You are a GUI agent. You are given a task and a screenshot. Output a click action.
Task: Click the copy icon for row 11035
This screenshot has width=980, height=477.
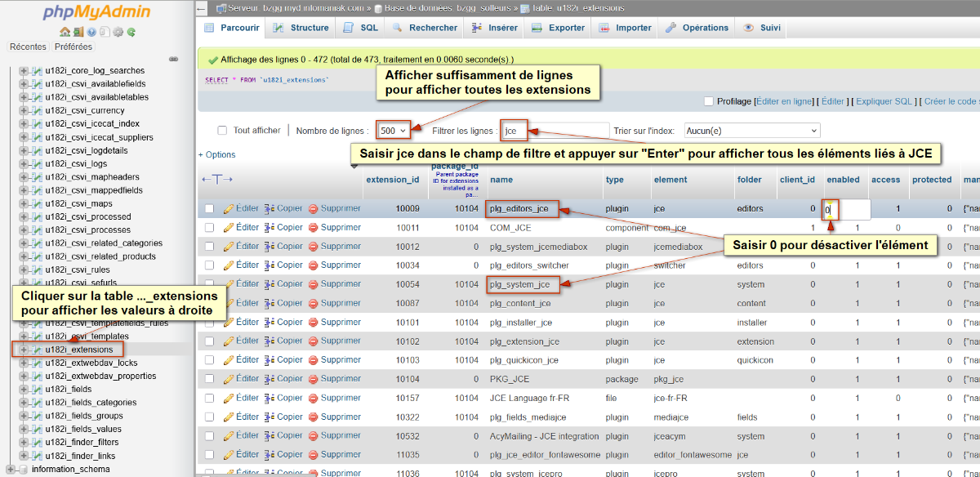pos(269,454)
